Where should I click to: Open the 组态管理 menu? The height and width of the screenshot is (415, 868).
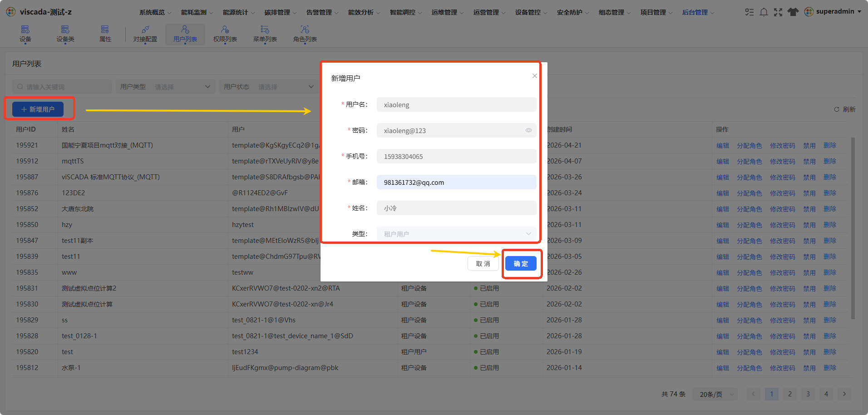pyautogui.click(x=615, y=12)
